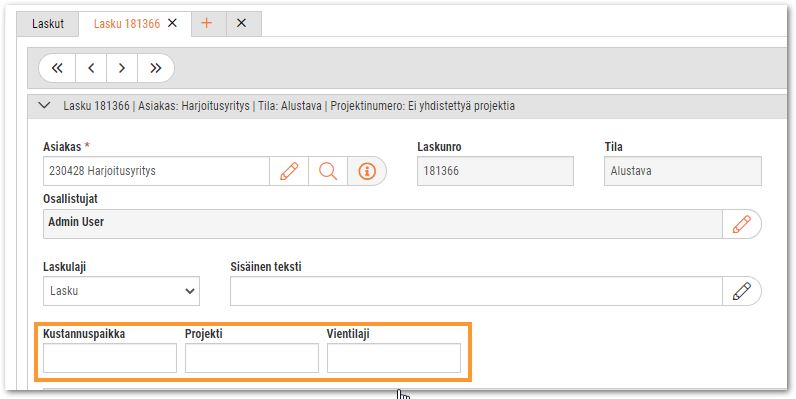
Task: Click the Vientilaji input field
Action: point(394,358)
